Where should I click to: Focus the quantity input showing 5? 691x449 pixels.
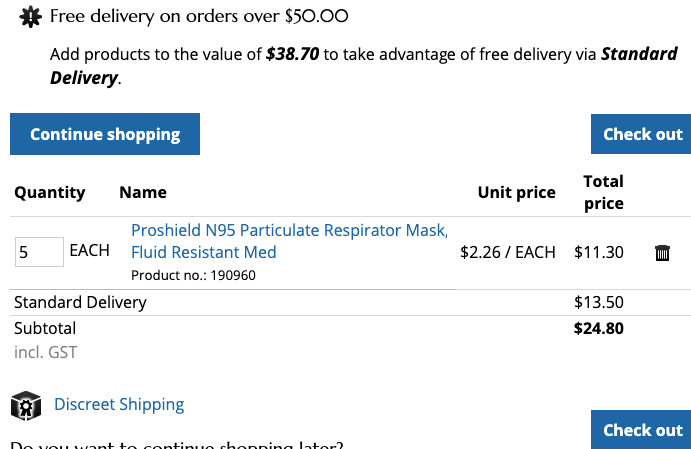[x=39, y=252]
